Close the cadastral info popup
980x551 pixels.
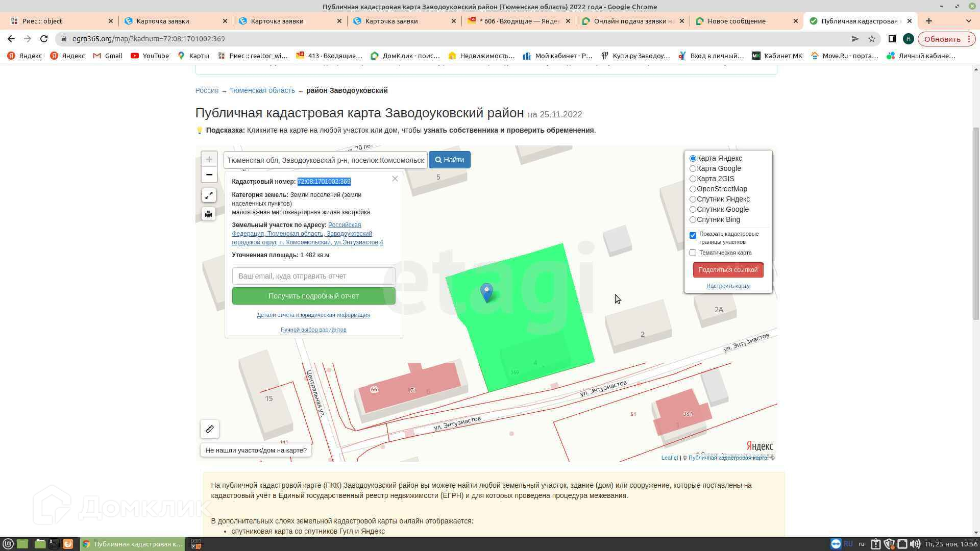tap(395, 179)
